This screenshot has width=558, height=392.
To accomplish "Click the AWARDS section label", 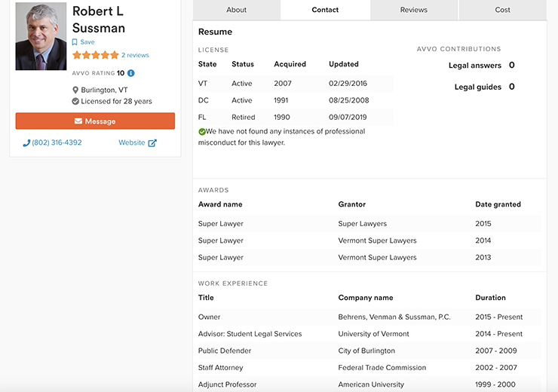I will pos(213,190).
